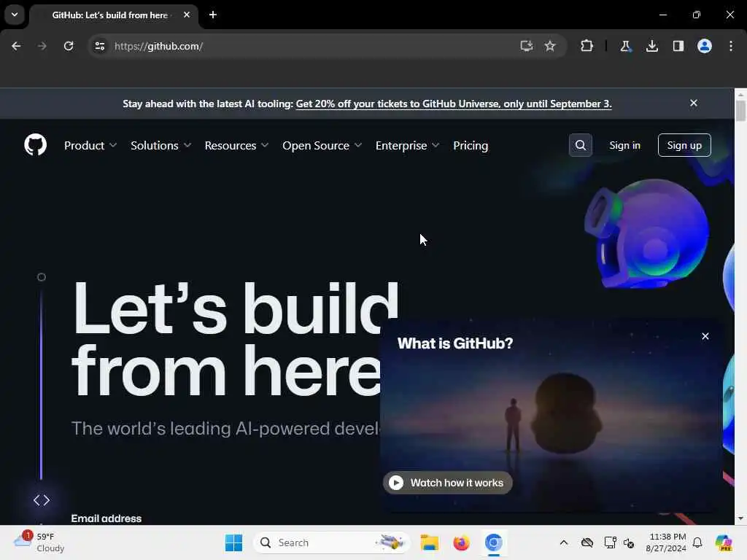Play the Watch how it works video
Image resolution: width=747 pixels, height=560 pixels.
tap(447, 483)
